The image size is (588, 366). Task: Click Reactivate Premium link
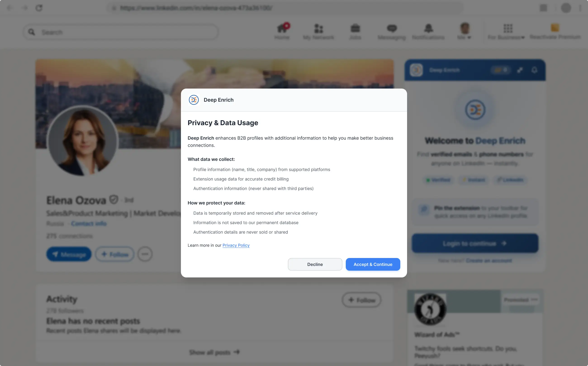pos(555,31)
